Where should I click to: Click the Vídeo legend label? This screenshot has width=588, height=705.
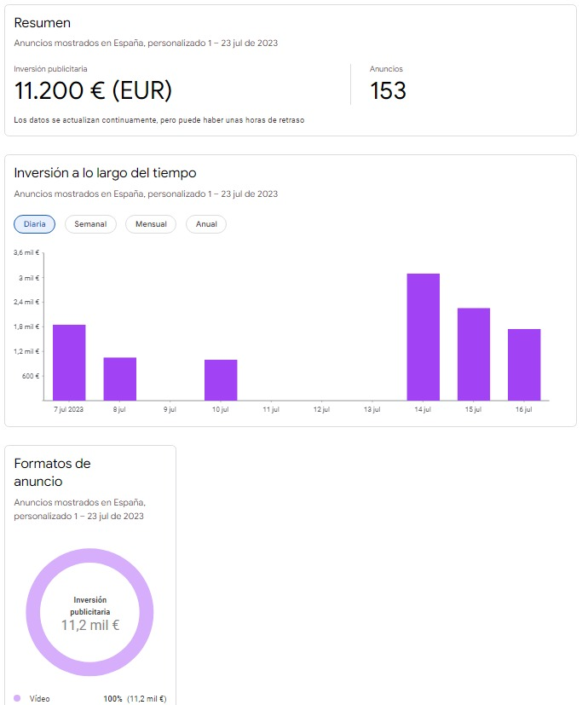pyautogui.click(x=39, y=699)
